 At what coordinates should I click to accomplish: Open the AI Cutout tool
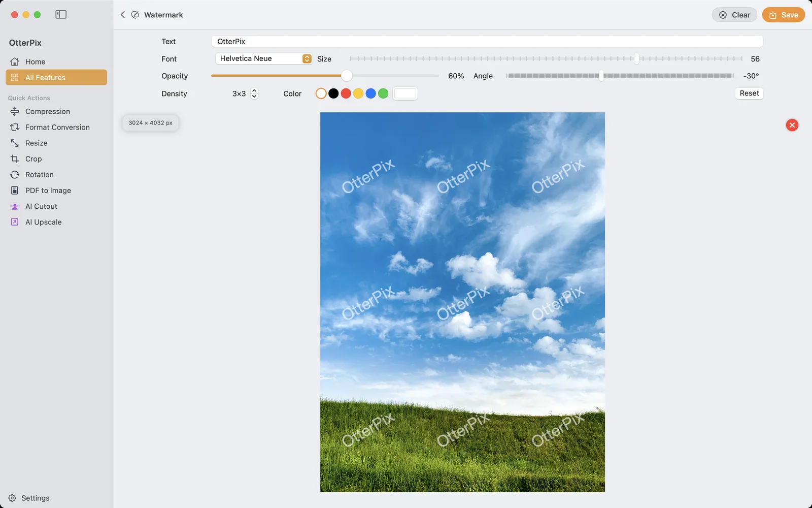click(56, 206)
